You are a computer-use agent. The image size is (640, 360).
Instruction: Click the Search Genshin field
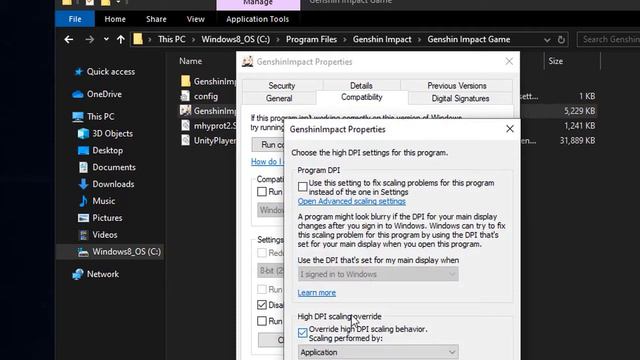coord(609,40)
